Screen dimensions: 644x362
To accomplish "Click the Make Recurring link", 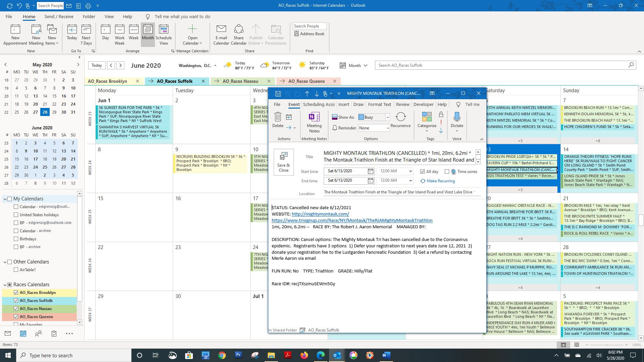I will coord(440,181).
